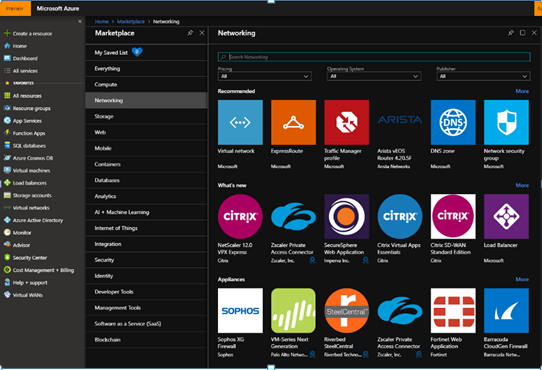The height and width of the screenshot is (370, 542).
Task: Select the ExpressRoute tile icon
Action: (293, 122)
